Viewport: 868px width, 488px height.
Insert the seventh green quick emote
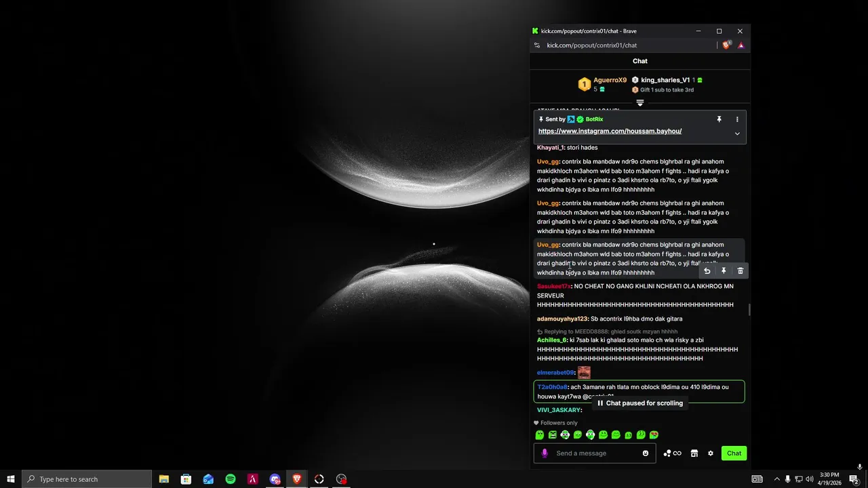616,435
